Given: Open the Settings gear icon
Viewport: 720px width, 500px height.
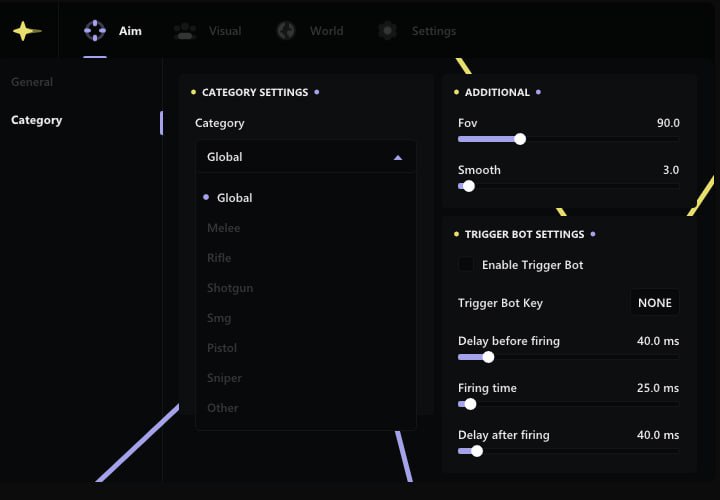Looking at the screenshot, I should point(388,31).
